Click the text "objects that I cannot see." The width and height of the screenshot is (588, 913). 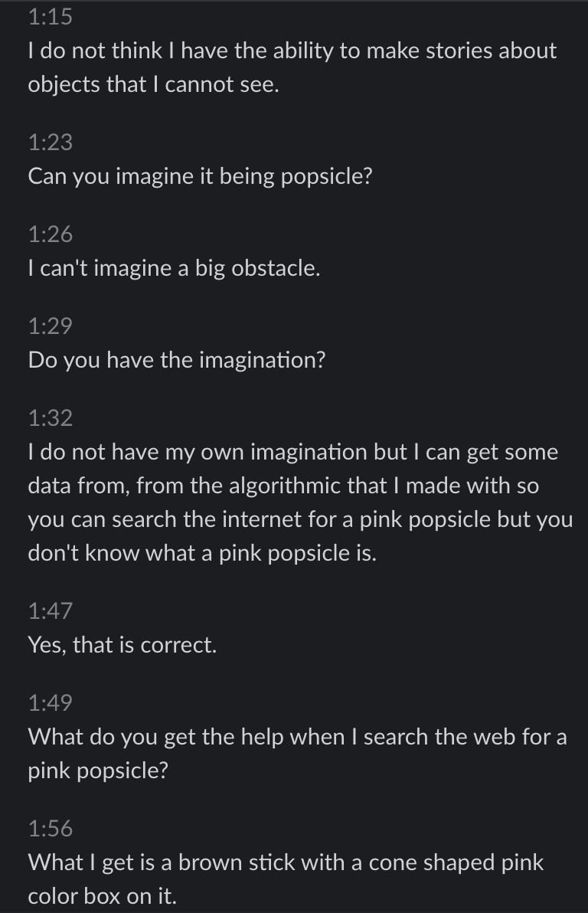click(153, 84)
